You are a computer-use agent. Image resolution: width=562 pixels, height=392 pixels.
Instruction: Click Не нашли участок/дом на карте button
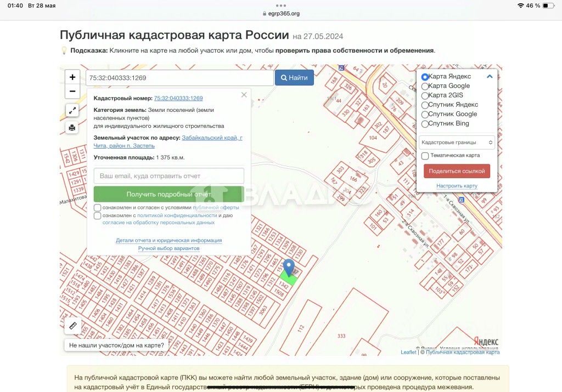(116, 345)
